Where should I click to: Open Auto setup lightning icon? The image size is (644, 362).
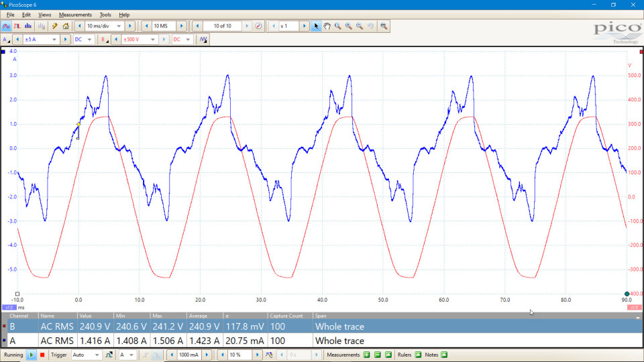(x=54, y=26)
